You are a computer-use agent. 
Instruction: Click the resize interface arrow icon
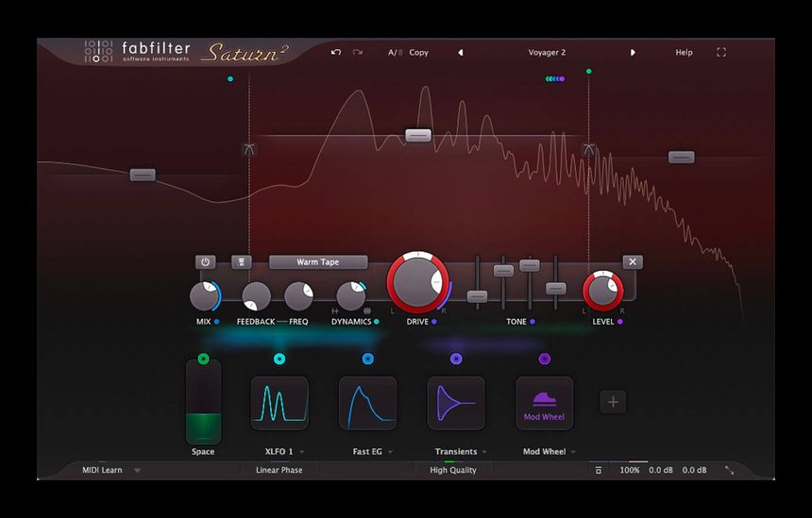[729, 470]
